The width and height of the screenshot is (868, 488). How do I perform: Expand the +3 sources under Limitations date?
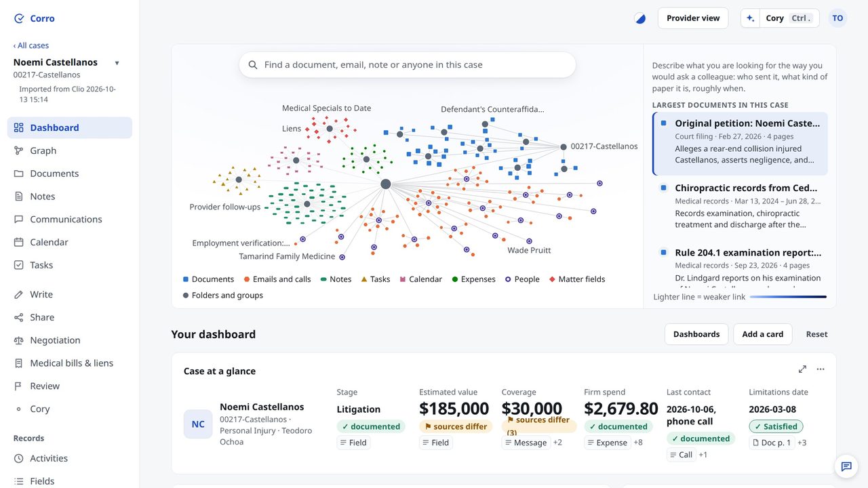click(802, 443)
